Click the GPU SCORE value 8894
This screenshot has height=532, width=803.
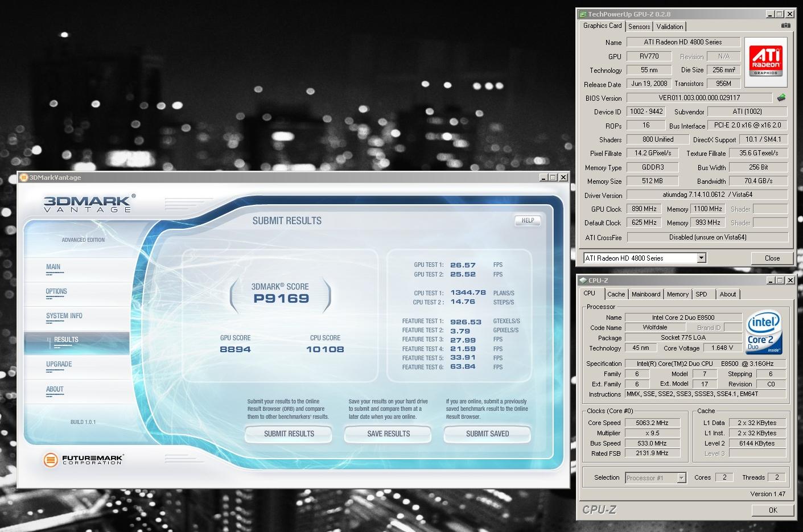click(235, 349)
